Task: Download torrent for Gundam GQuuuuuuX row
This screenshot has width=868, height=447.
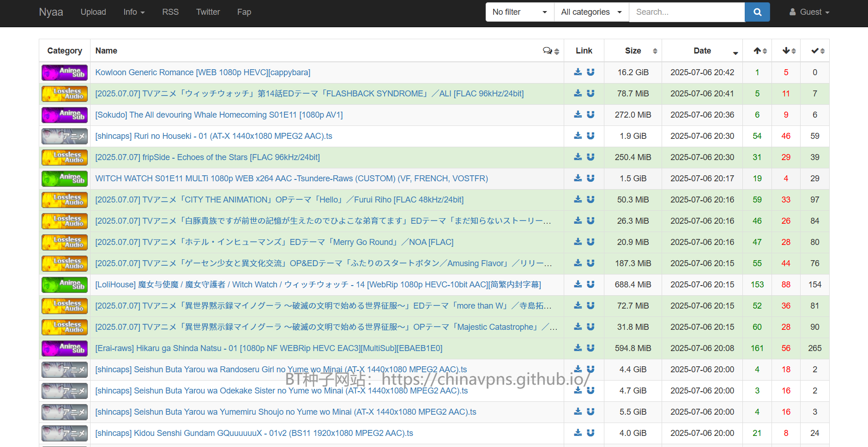Action: pos(578,433)
